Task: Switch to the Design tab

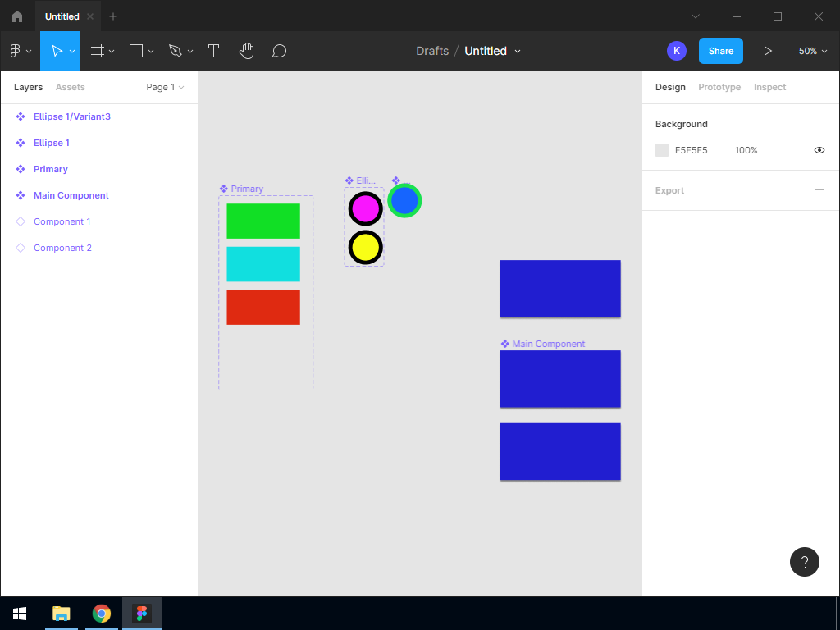Action: click(x=670, y=87)
